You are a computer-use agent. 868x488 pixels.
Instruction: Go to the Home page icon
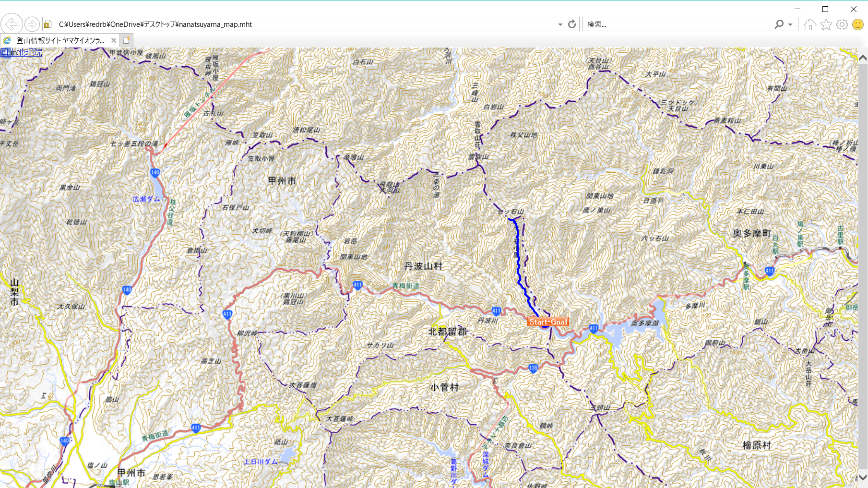pyautogui.click(x=810, y=24)
